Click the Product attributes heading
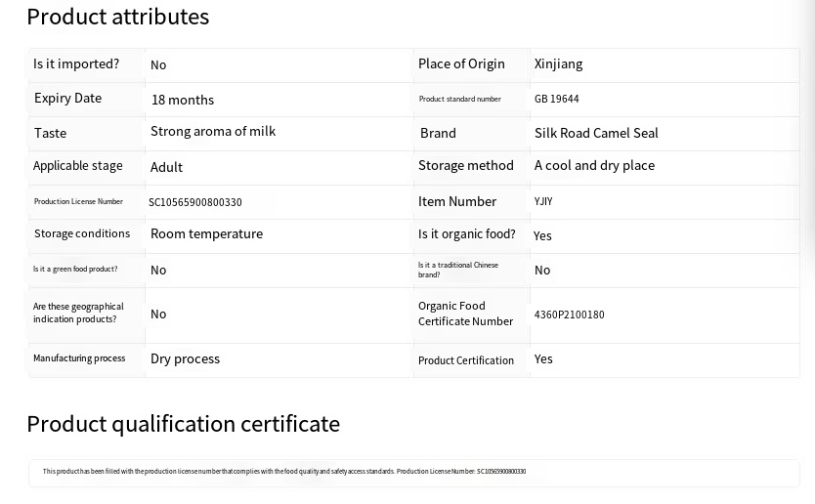 pyautogui.click(x=117, y=17)
